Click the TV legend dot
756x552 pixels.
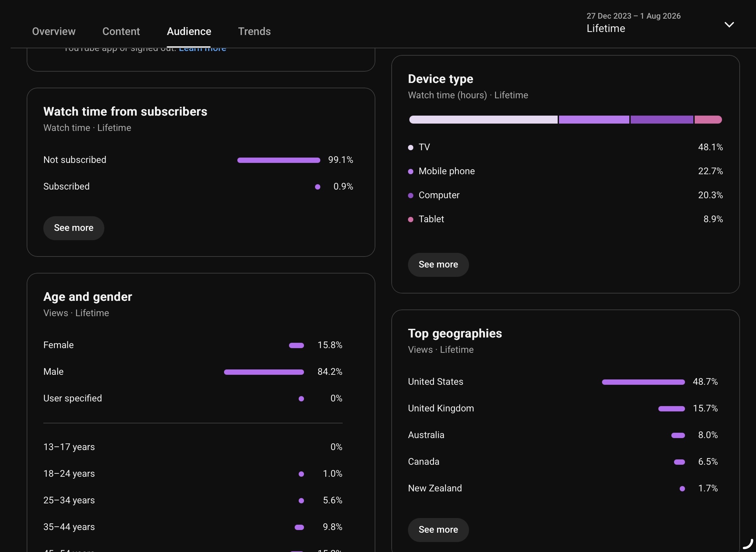coord(411,147)
